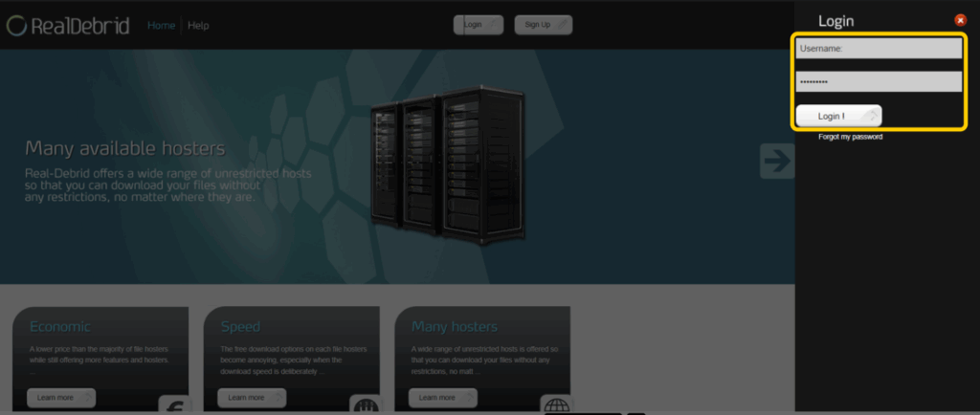This screenshot has height=415, width=980.
Task: Click Learn more under Many hosters
Action: 442,398
